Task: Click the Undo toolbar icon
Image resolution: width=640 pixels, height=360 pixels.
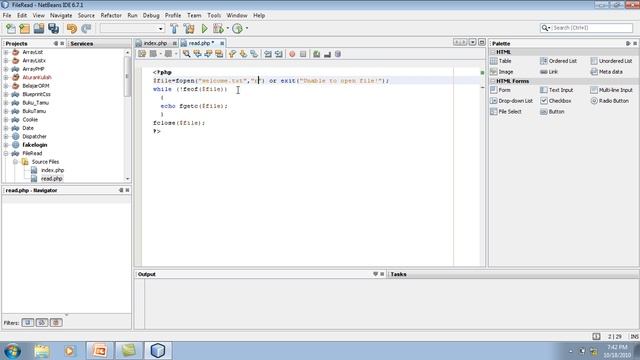Action: 72,29
